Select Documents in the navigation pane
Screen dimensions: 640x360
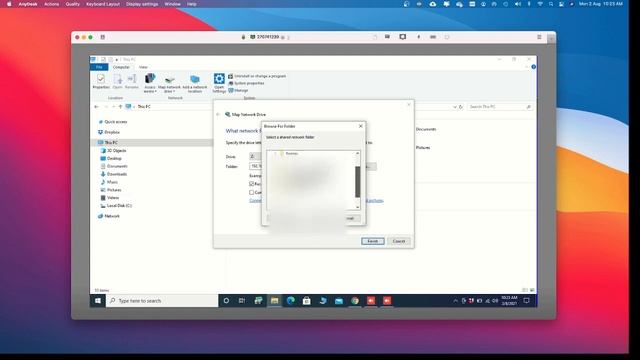[114, 166]
